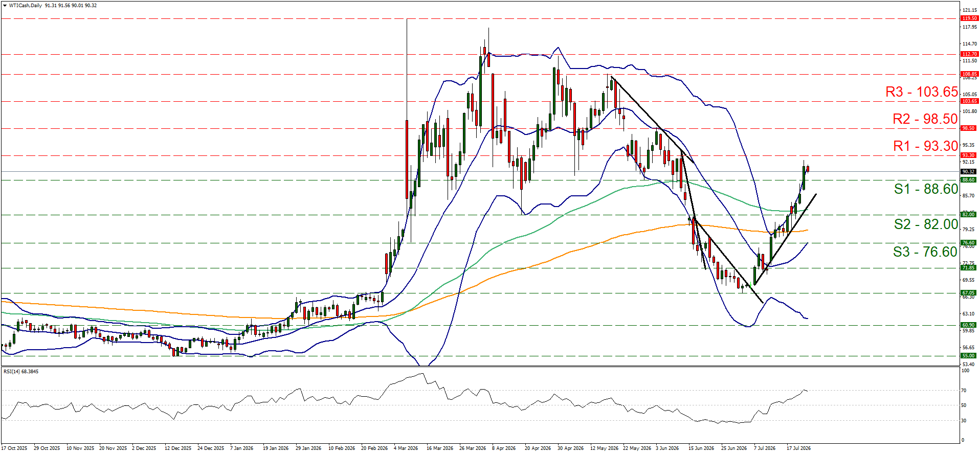Select the R2 - 98.50 resistance label
This screenshot has height=454, width=980.
pos(925,119)
